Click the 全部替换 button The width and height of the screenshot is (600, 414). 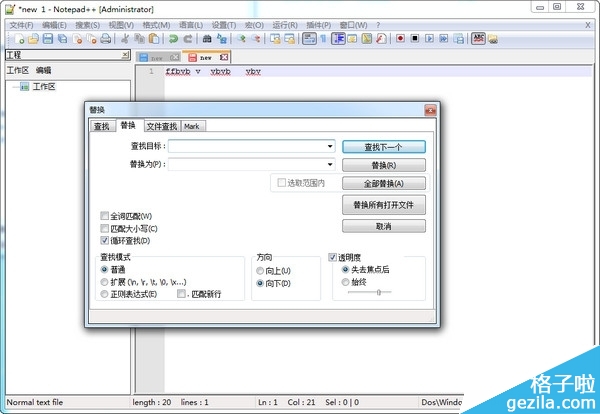click(384, 184)
